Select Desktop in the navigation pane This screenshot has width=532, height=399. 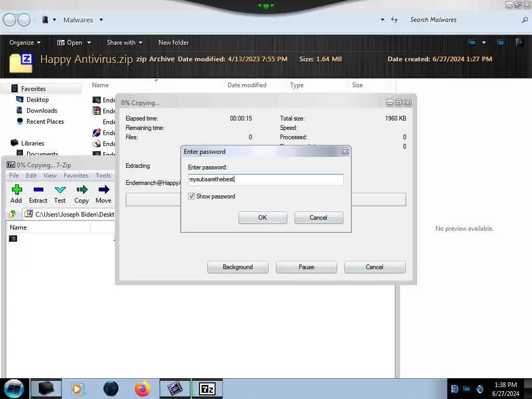click(x=37, y=99)
